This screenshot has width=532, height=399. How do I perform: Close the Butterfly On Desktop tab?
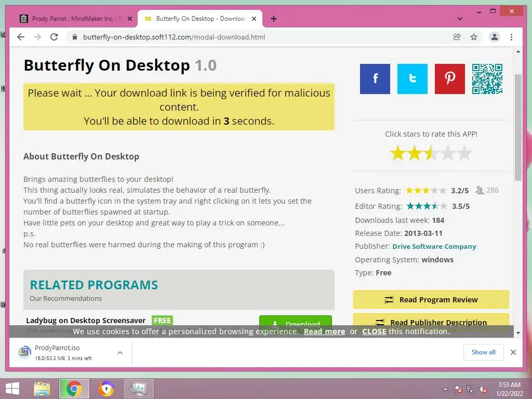tap(254, 19)
